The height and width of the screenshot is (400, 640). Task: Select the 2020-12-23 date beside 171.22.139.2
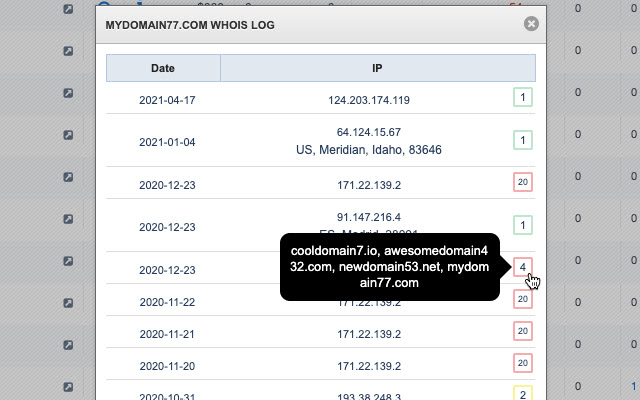click(x=167, y=185)
